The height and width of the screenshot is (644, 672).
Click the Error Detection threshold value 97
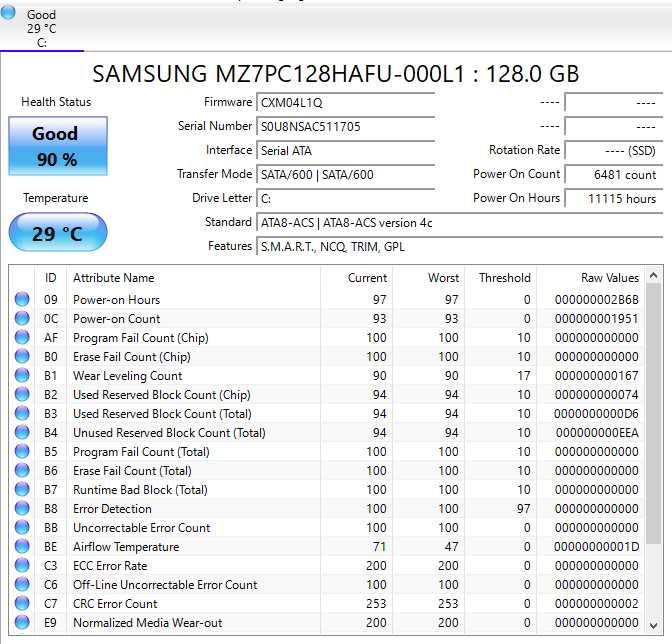pos(524,509)
